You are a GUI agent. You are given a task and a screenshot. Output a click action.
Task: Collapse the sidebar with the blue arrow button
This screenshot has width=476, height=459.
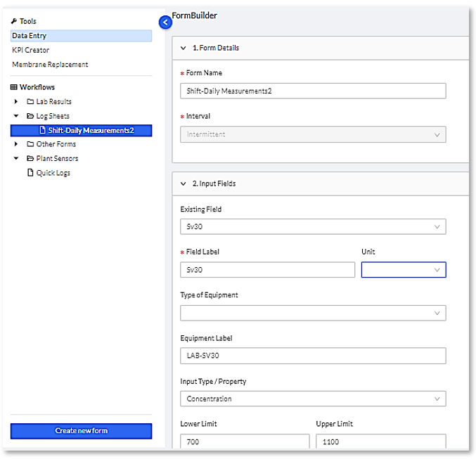[166, 22]
